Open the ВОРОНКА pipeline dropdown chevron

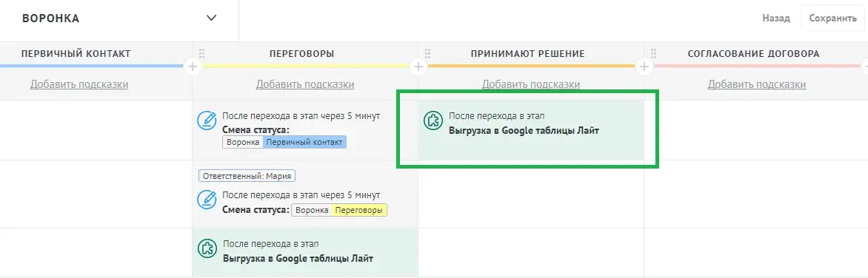pyautogui.click(x=211, y=18)
